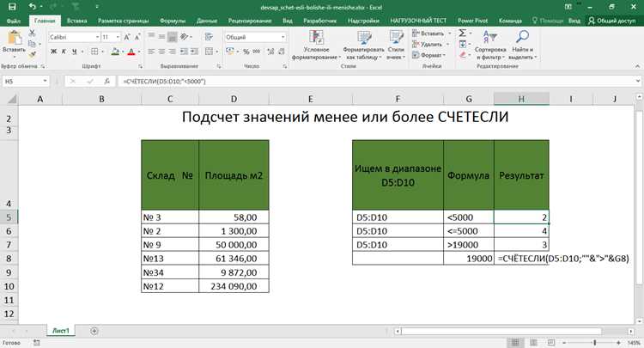Image resolution: width=644 pixels, height=348 pixels.
Task: Open the Файл menu
Action: [14, 21]
